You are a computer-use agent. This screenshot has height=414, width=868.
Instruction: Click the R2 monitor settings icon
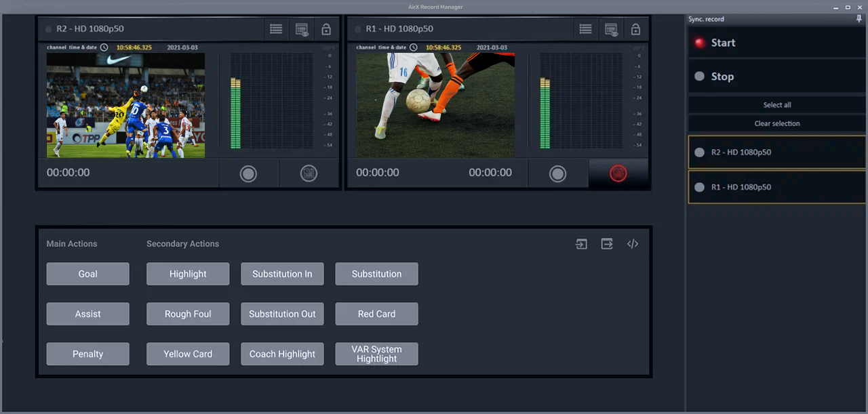pyautogui.click(x=302, y=29)
